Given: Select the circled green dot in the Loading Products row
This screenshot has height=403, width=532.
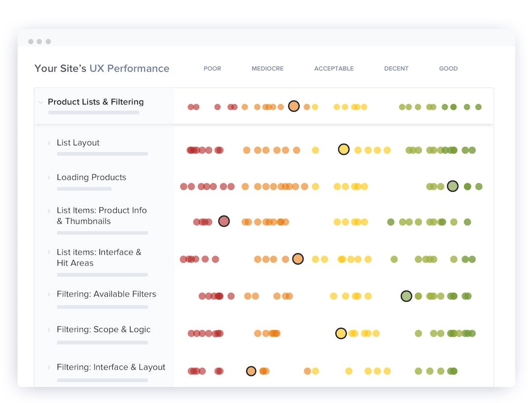Looking at the screenshot, I should (x=453, y=186).
